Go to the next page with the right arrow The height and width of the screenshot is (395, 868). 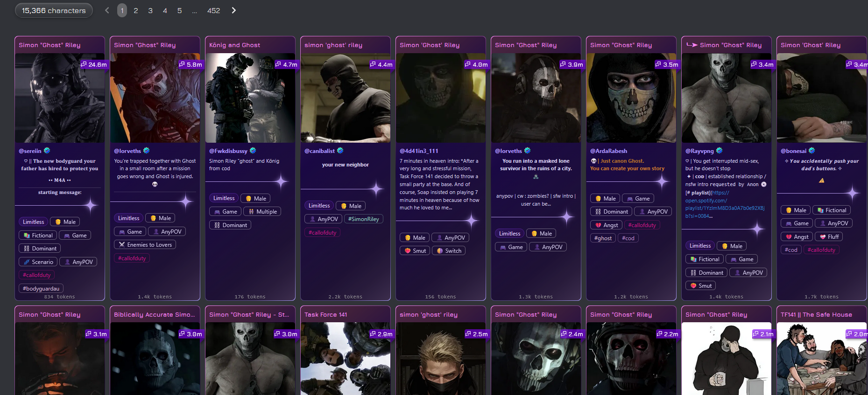click(x=234, y=10)
